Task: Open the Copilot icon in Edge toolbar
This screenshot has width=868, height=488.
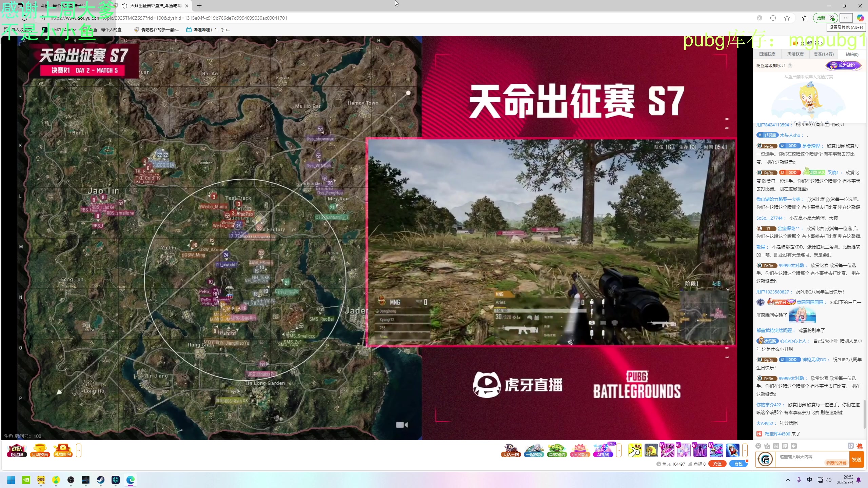Action: 860,18
